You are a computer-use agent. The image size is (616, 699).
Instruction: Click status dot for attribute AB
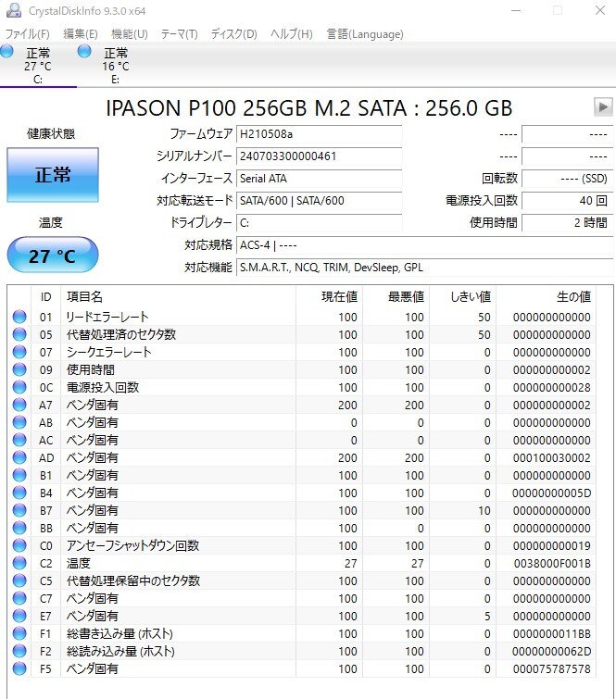coord(19,422)
